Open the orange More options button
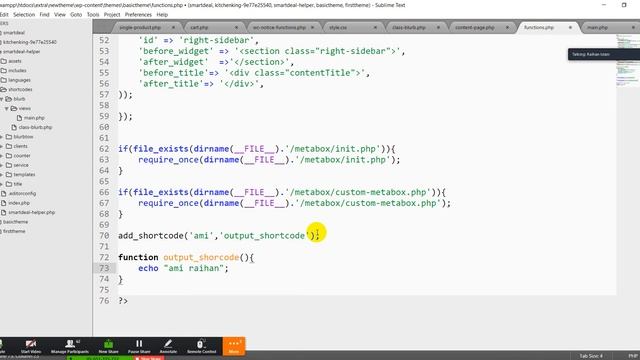This screenshot has width=640, height=360. (234, 346)
